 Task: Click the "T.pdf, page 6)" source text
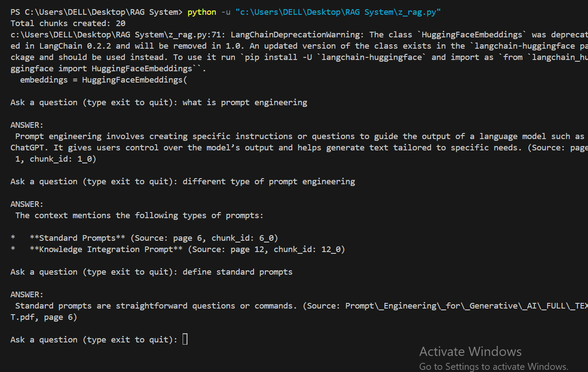point(43,317)
